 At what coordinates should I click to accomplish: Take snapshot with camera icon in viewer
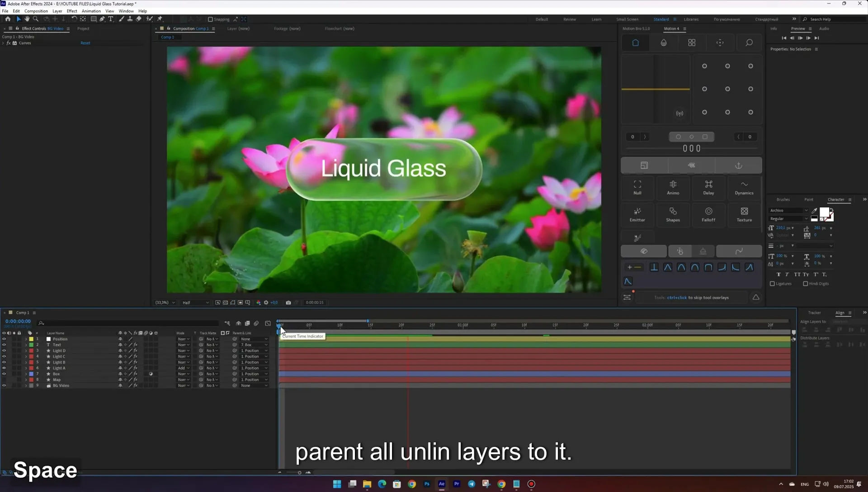(288, 303)
